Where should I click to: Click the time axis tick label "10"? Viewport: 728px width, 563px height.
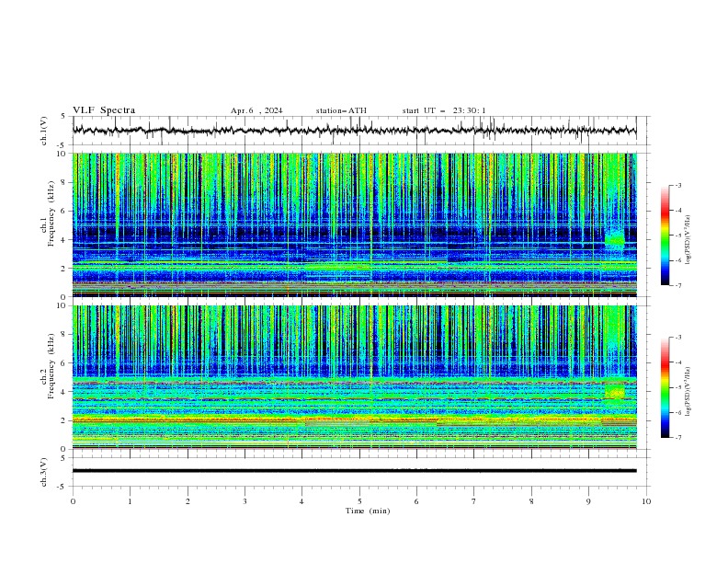pyautogui.click(x=646, y=501)
